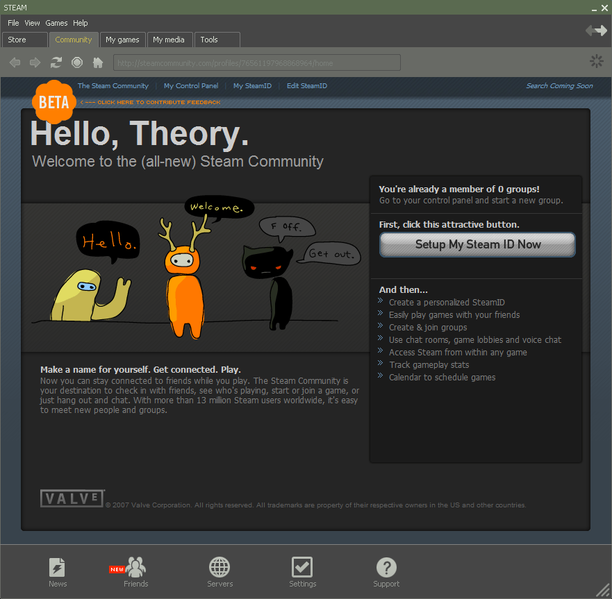Image resolution: width=612 pixels, height=599 pixels.
Task: Click 'Create a personalized SteamID' item
Action: click(447, 302)
